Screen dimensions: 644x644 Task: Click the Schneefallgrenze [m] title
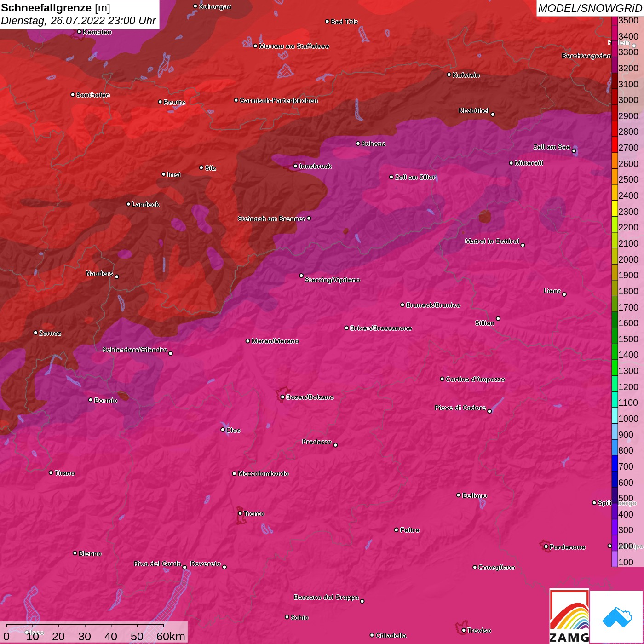[x=56, y=8]
